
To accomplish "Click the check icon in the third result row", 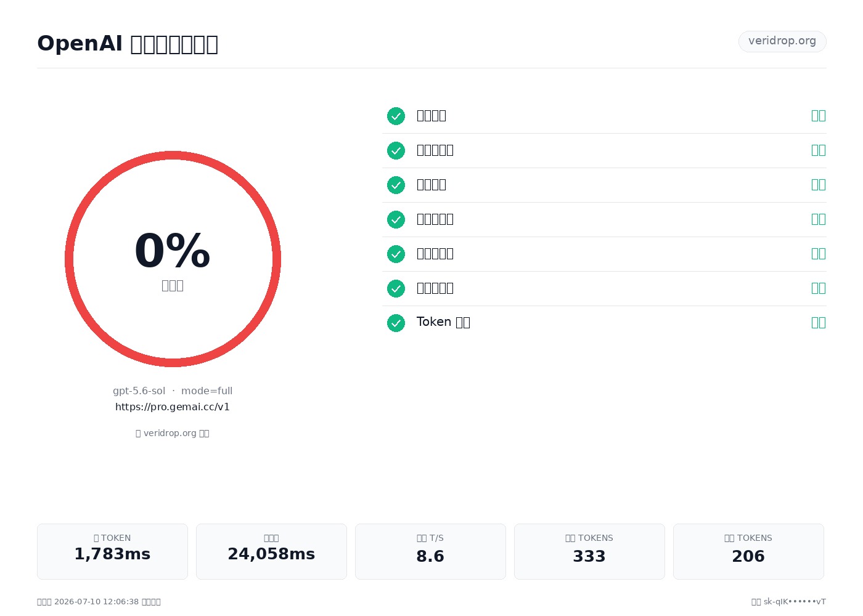I will [x=396, y=185].
